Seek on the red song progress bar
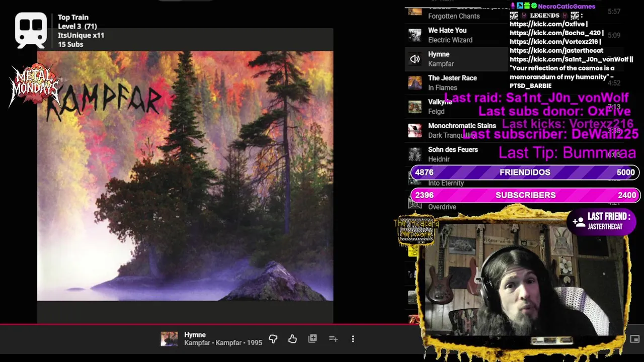 pyautogui.click(x=211, y=324)
